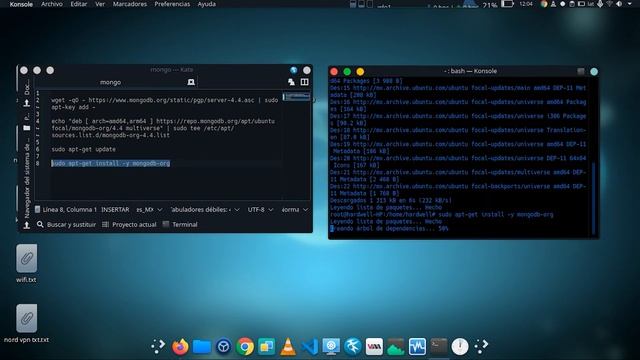Open the Ver menu
640x360 pixels.
pyautogui.click(x=100, y=4)
